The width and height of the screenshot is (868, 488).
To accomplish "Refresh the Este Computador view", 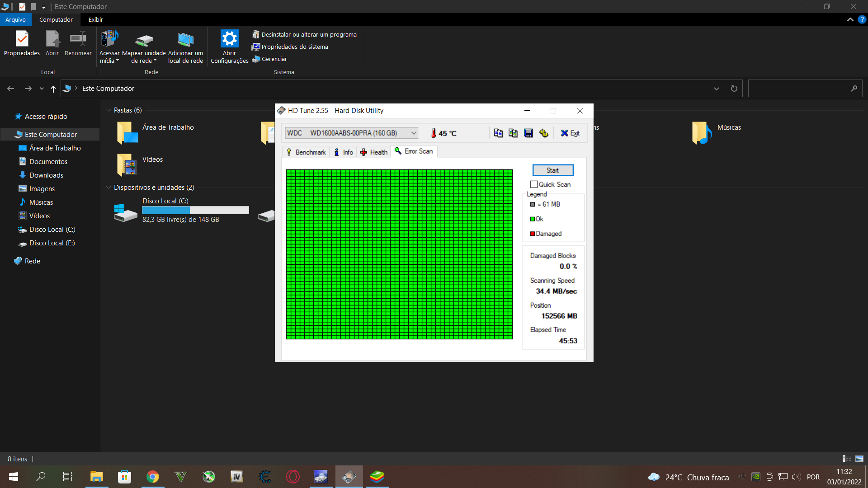I will click(734, 89).
